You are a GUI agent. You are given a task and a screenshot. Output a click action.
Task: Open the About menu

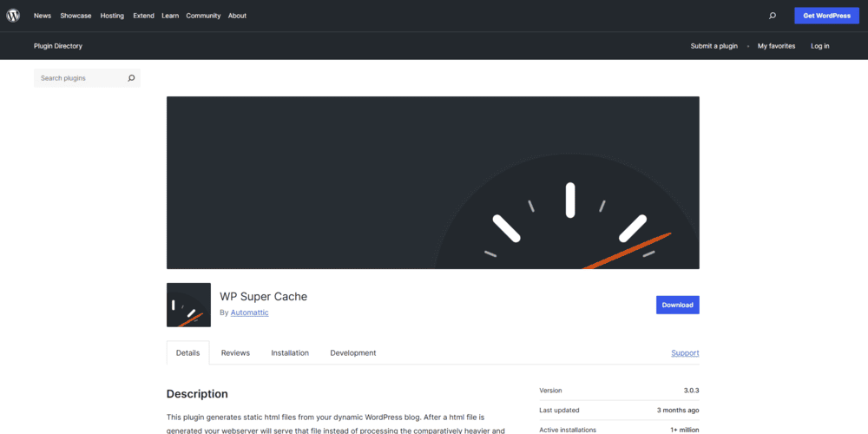(x=237, y=16)
